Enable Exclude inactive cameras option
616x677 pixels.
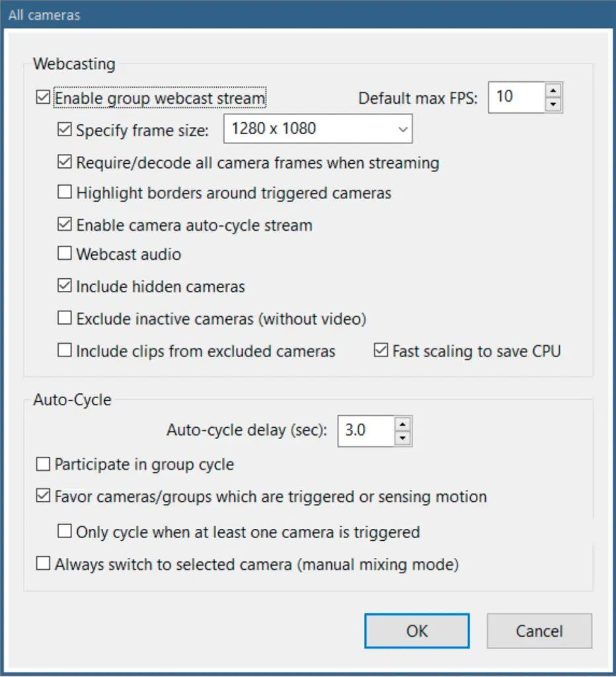click(x=65, y=319)
